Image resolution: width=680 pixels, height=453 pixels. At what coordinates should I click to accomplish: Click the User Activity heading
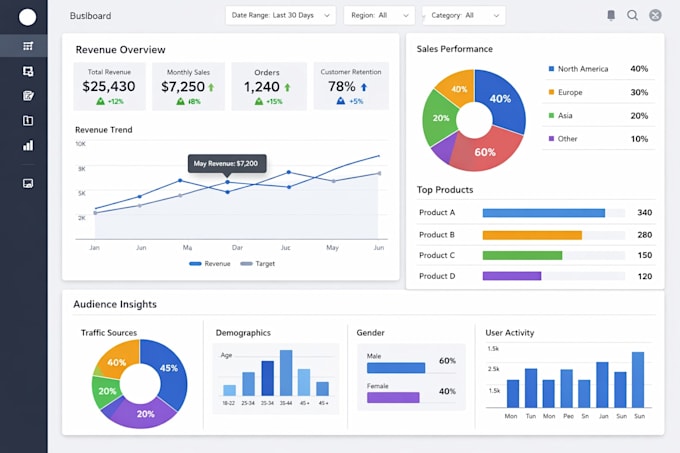(x=510, y=332)
